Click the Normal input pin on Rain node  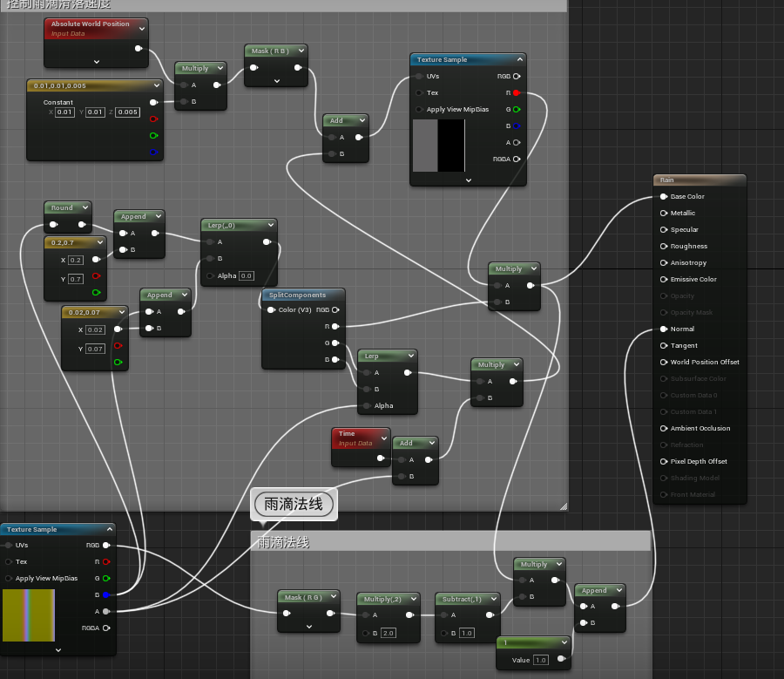point(664,329)
